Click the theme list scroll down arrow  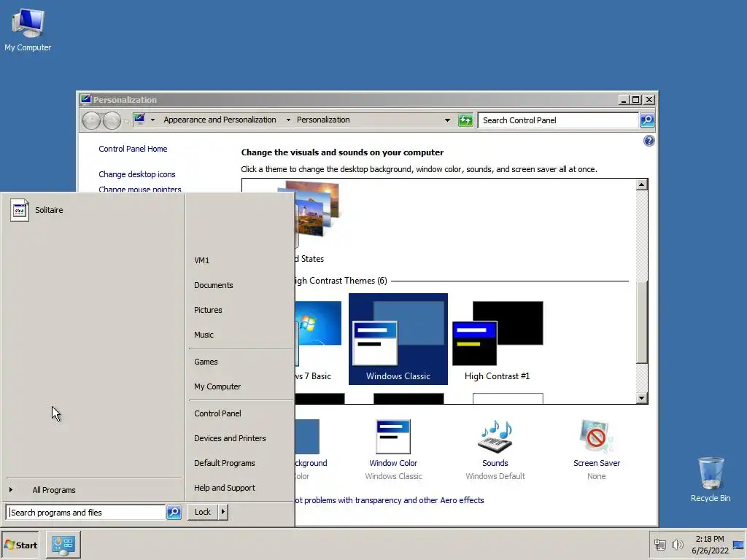click(x=642, y=398)
